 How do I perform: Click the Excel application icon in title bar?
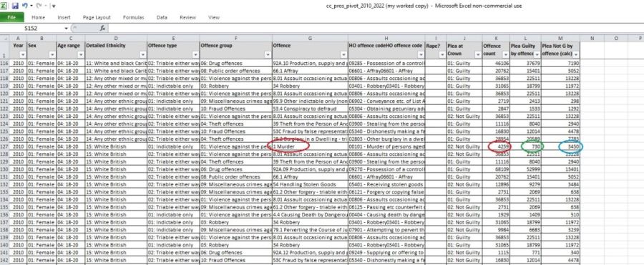(4, 6)
